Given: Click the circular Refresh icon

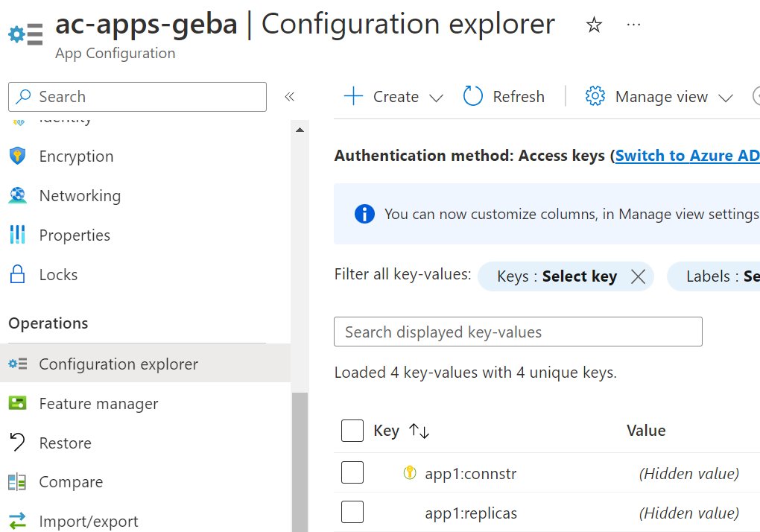Looking at the screenshot, I should (x=472, y=96).
